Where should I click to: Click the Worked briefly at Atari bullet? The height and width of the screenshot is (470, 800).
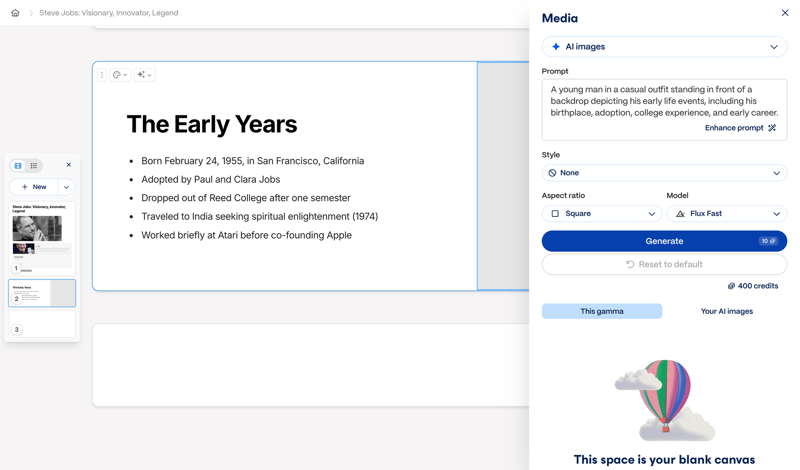tap(246, 235)
